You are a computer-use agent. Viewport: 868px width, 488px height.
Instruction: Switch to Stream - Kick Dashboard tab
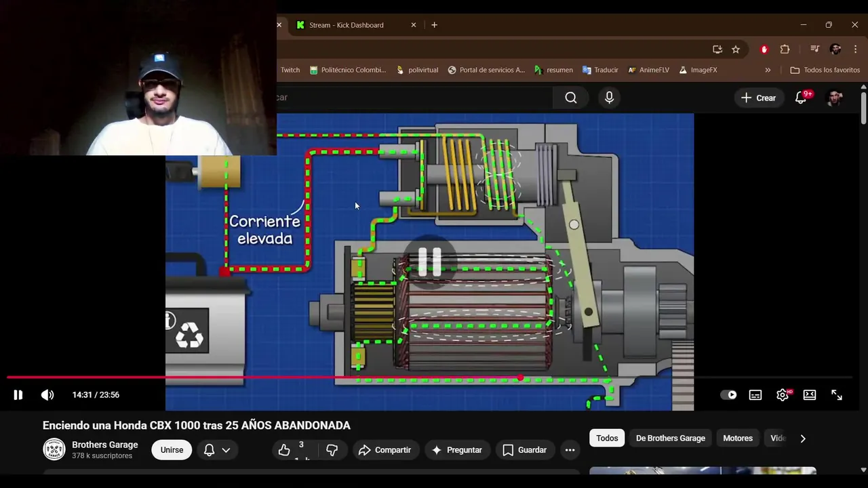(x=347, y=25)
